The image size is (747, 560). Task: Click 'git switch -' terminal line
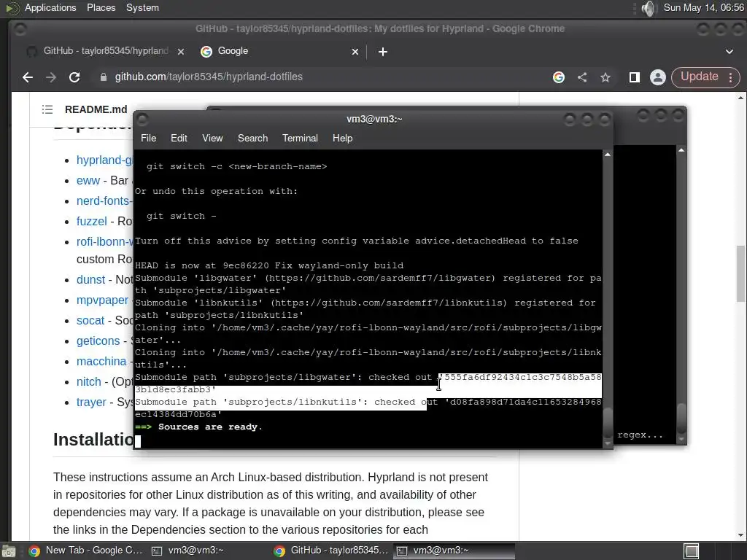(181, 216)
